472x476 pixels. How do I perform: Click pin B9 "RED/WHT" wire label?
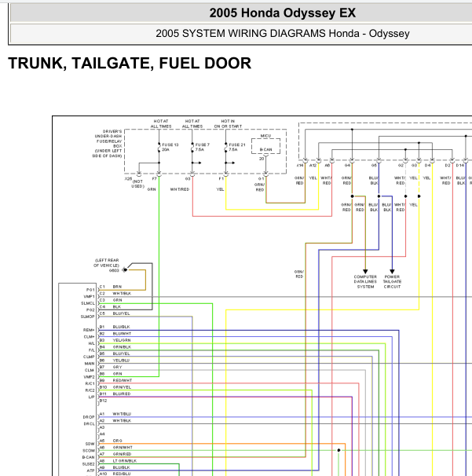pos(123,380)
